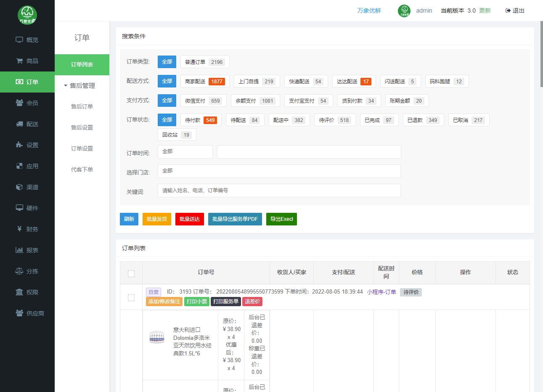The height and width of the screenshot is (392, 543).
Task: Filter orders by 待付款 status
Action: coord(201,120)
